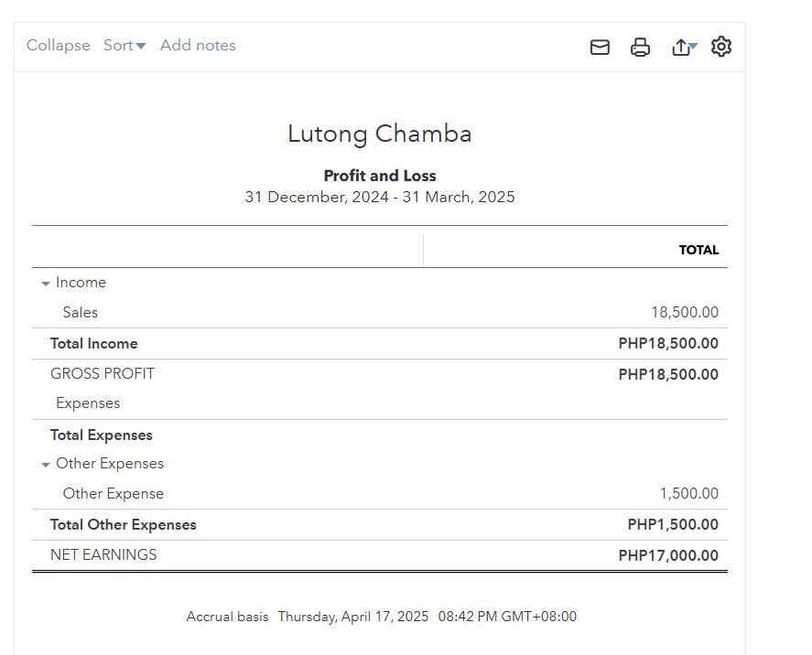The width and height of the screenshot is (812, 655).
Task: Open the Sort dropdown
Action: click(125, 46)
